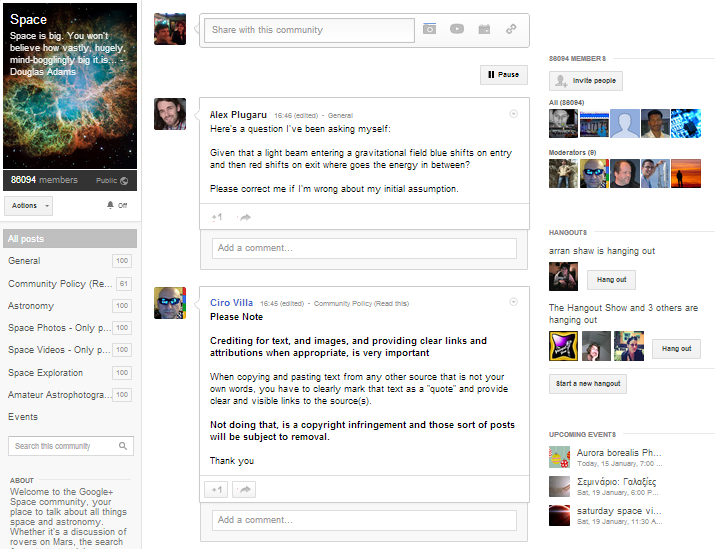
Task: Click the Share with this community box
Action: pyautogui.click(x=309, y=30)
